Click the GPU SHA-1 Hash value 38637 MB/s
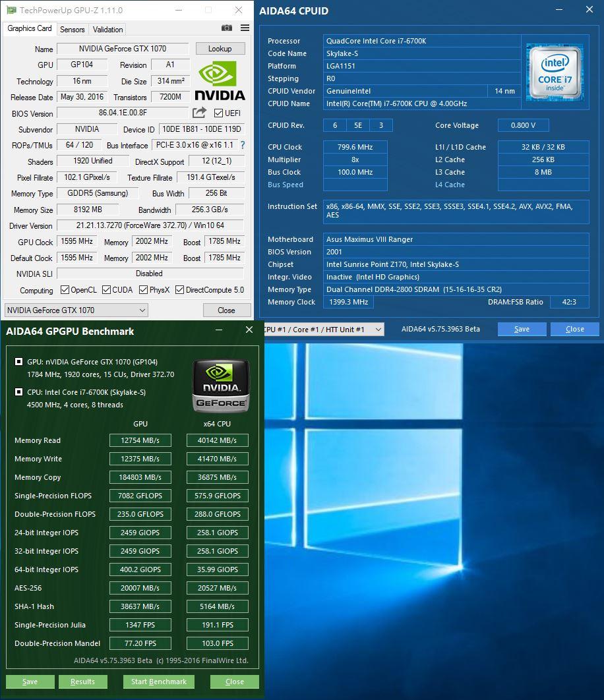This screenshot has width=604, height=700. (140, 606)
